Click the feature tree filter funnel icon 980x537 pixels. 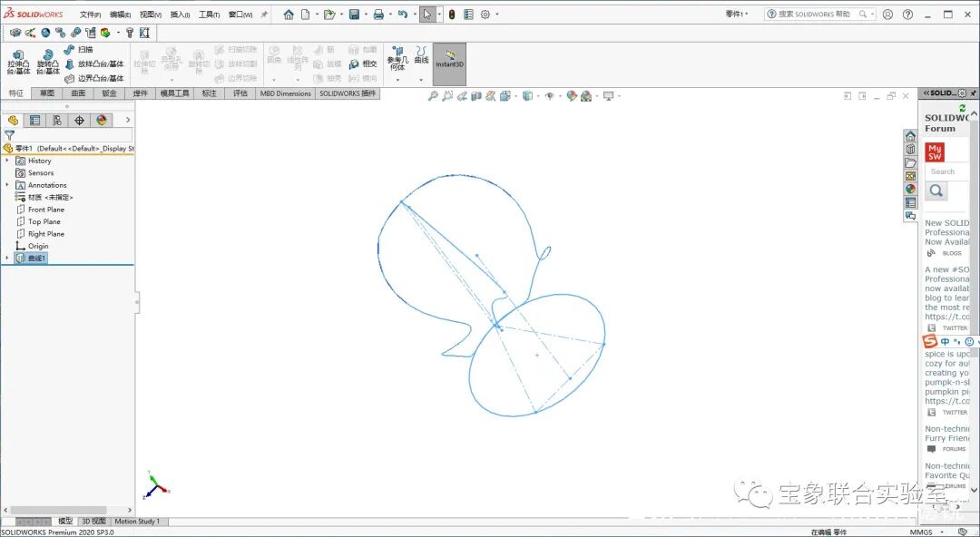9,135
